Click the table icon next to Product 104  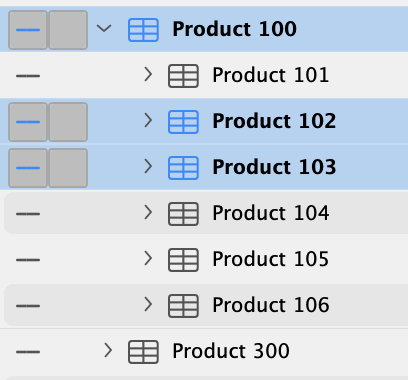point(183,214)
